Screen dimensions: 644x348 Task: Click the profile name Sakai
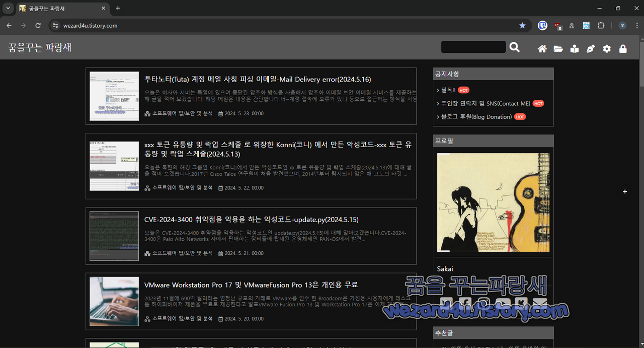(x=445, y=269)
